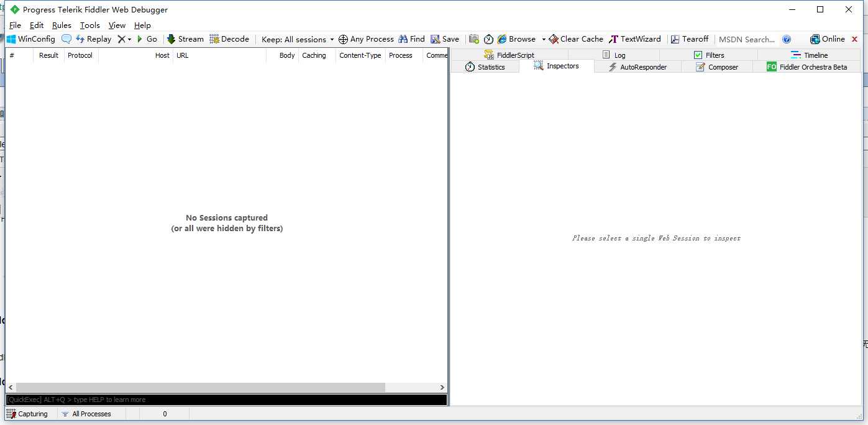Switch to the Statistics tab
The height and width of the screenshot is (425, 868).
point(485,66)
